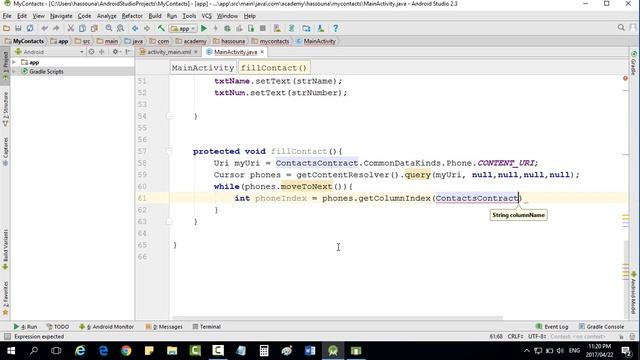
Task: Open the Build menu
Action: [155, 16]
